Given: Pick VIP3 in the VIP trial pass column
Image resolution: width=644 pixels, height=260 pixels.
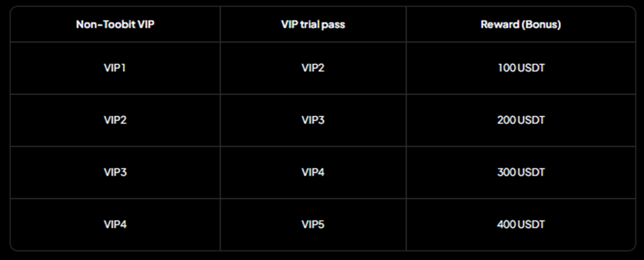Looking at the screenshot, I should point(312,120).
